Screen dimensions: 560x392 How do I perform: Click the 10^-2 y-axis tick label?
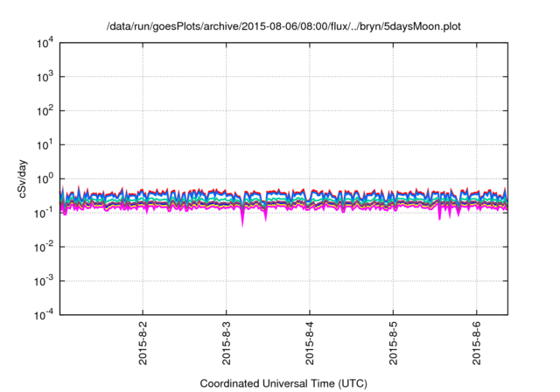point(44,247)
